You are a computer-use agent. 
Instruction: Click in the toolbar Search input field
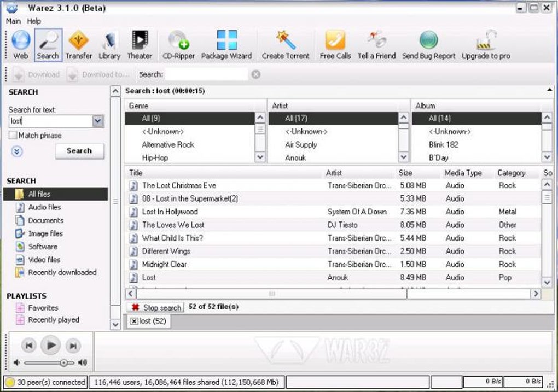pyautogui.click(x=206, y=74)
